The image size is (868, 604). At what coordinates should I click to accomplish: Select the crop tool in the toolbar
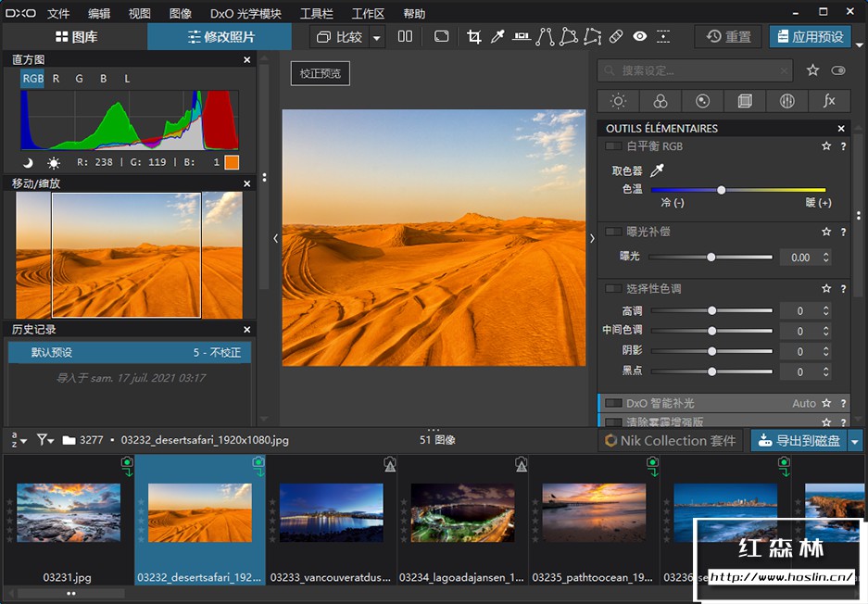pyautogui.click(x=474, y=37)
